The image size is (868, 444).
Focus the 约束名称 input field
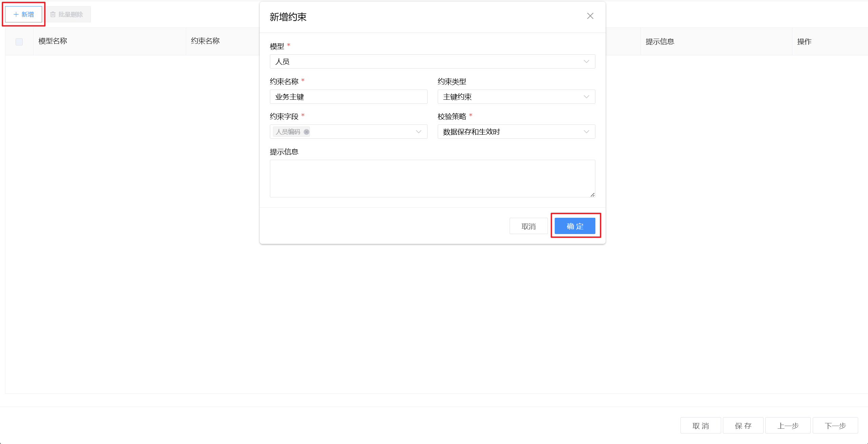click(x=348, y=97)
